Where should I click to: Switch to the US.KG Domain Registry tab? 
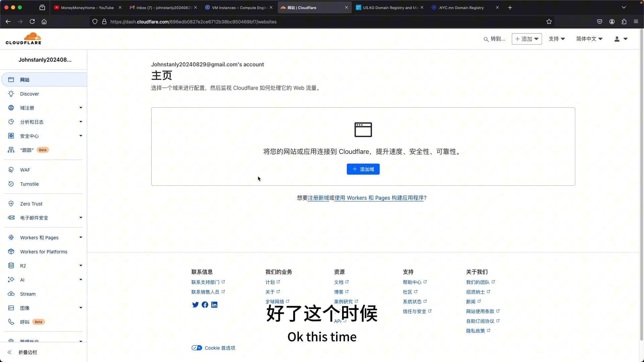coord(389,7)
